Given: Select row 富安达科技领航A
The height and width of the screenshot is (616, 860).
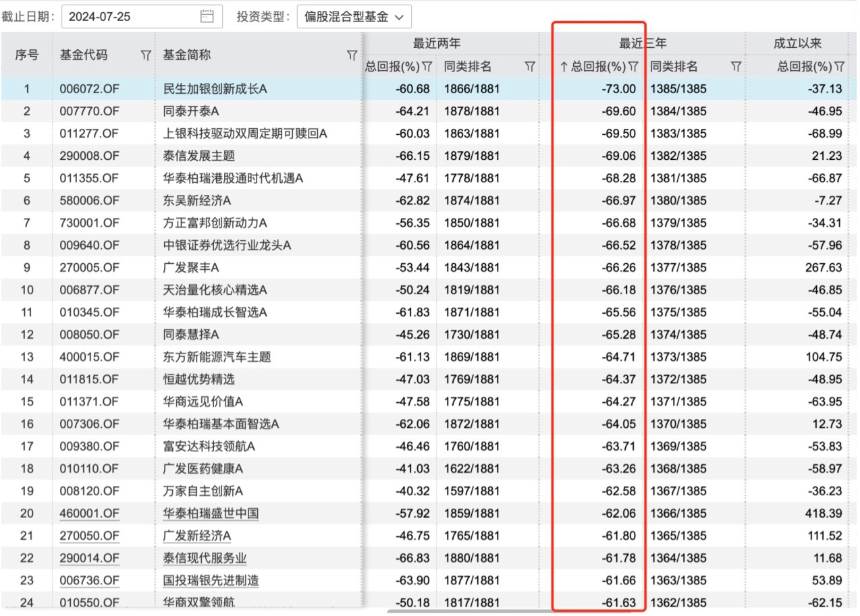Looking at the screenshot, I should point(429,446).
